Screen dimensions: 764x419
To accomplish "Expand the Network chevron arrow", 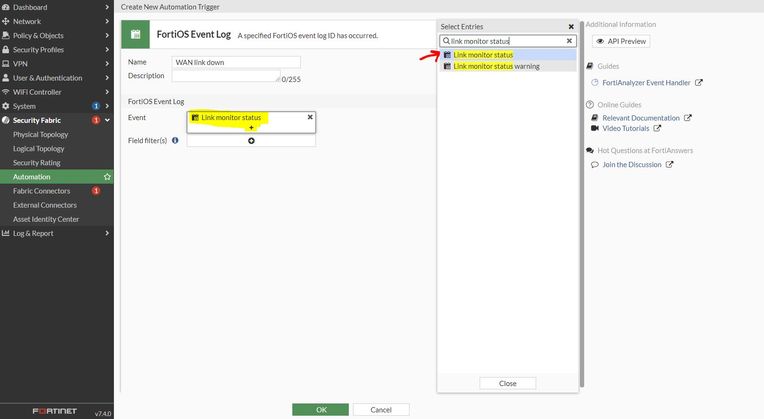I will tap(107, 21).
